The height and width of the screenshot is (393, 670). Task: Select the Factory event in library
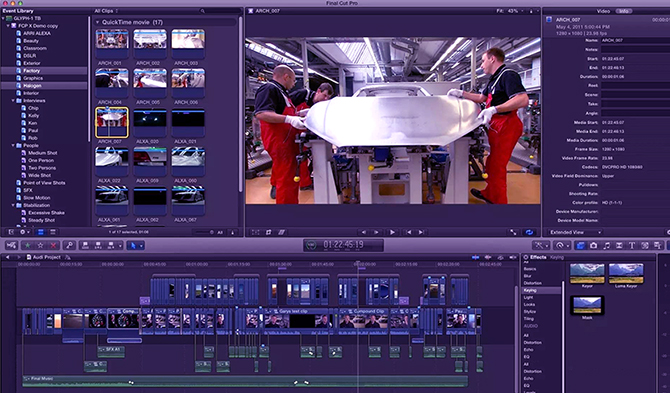(32, 70)
